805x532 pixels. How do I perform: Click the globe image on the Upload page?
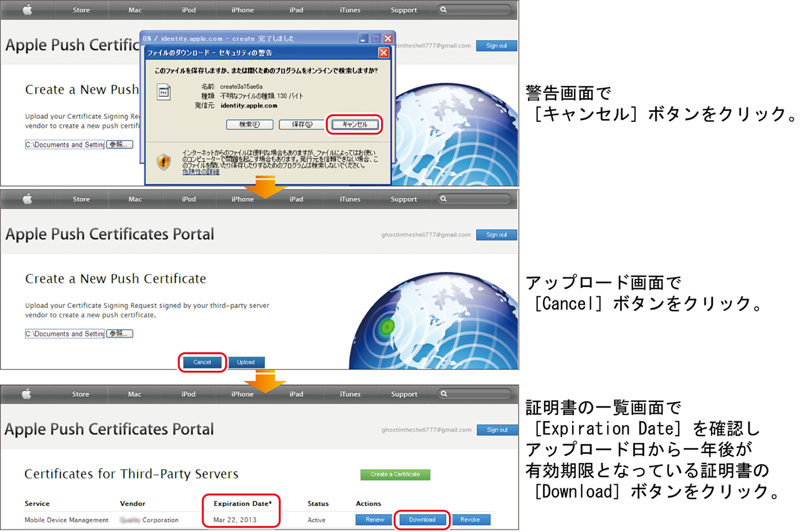point(433,320)
